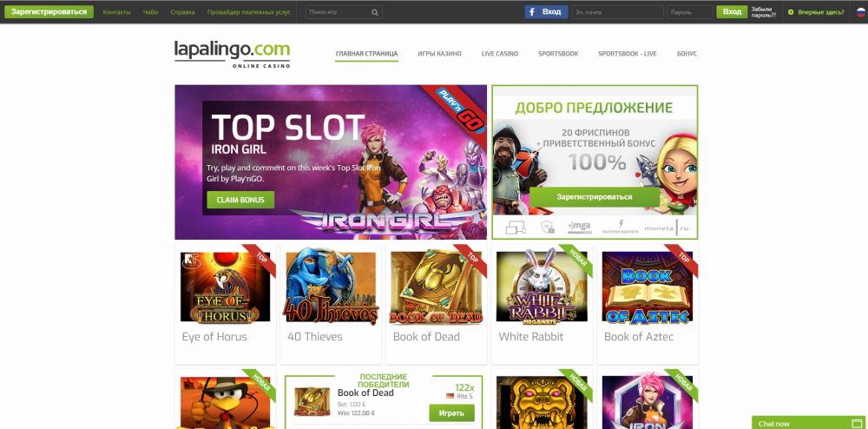Click the Claim Bonus button
868x429 pixels.
pos(240,200)
